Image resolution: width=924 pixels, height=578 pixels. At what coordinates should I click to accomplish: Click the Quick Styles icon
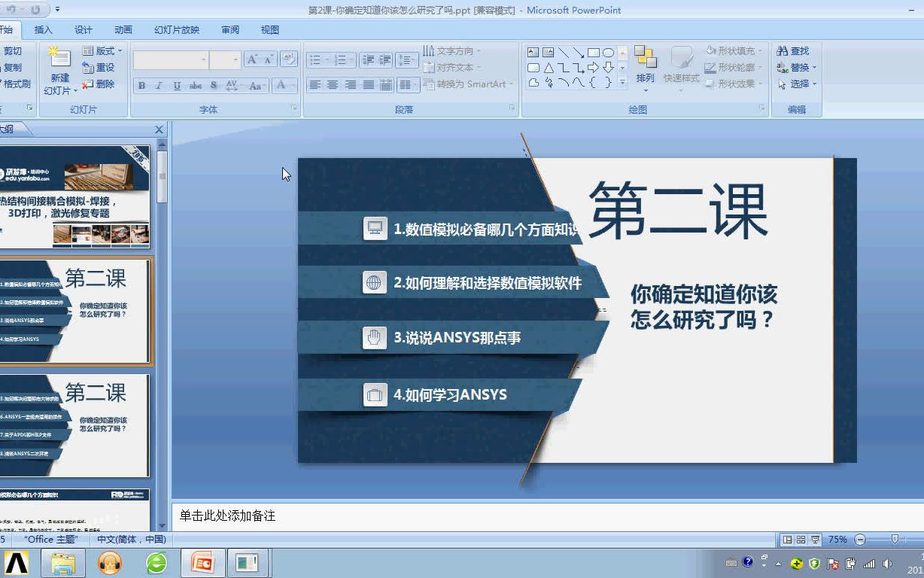681,66
